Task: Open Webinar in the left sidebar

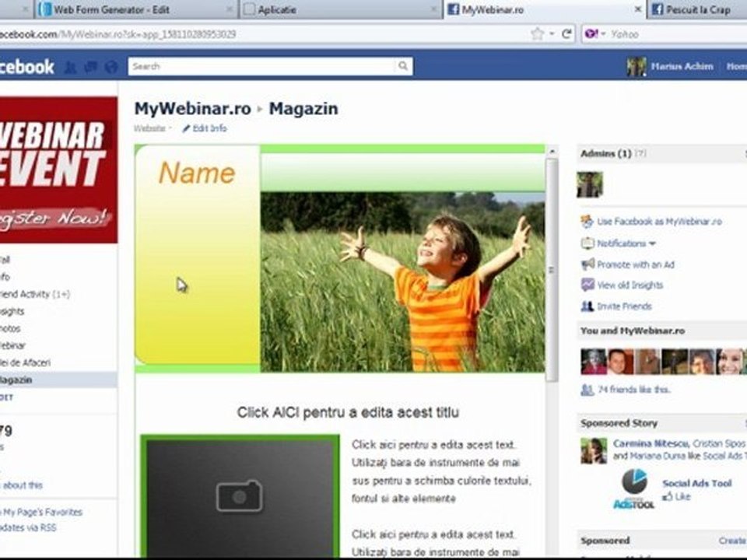Action: 12,345
